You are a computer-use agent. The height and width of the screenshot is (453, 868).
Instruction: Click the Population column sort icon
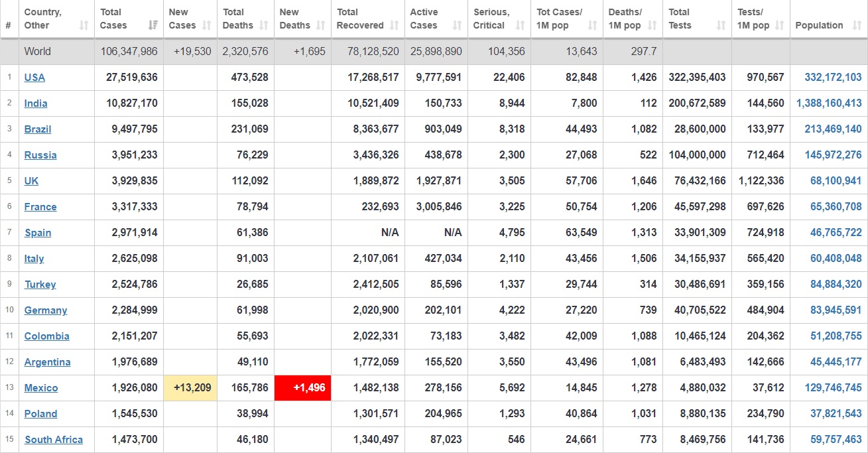tap(855, 25)
